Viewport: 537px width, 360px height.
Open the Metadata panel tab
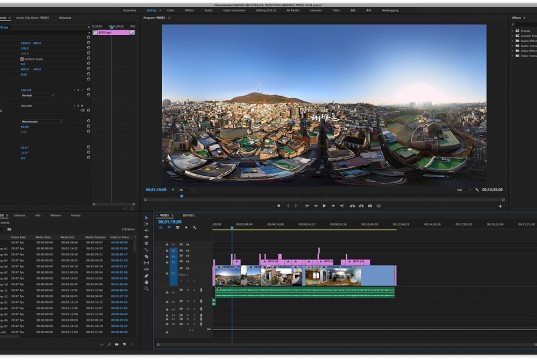[x=65, y=18]
